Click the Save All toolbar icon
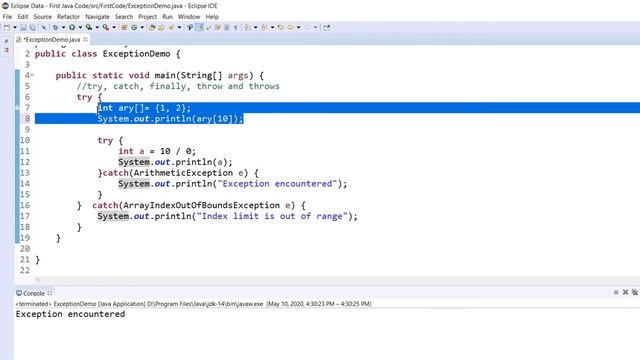The height and width of the screenshot is (360, 640). (32, 27)
